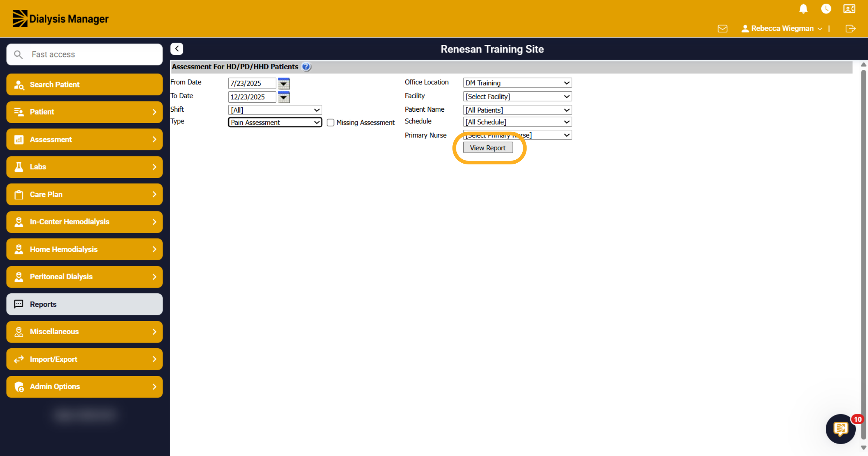This screenshot has width=868, height=456.
Task: Expand the Care Plan menu
Action: (x=84, y=194)
